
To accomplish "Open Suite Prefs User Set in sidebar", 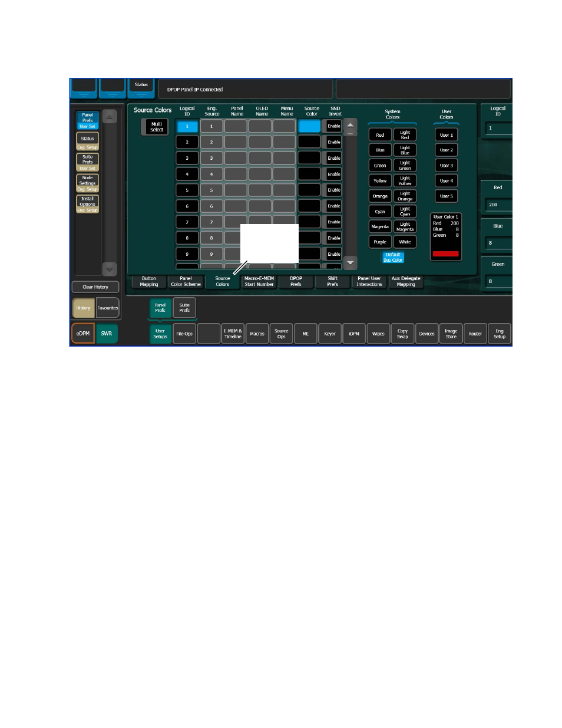I will 87,162.
